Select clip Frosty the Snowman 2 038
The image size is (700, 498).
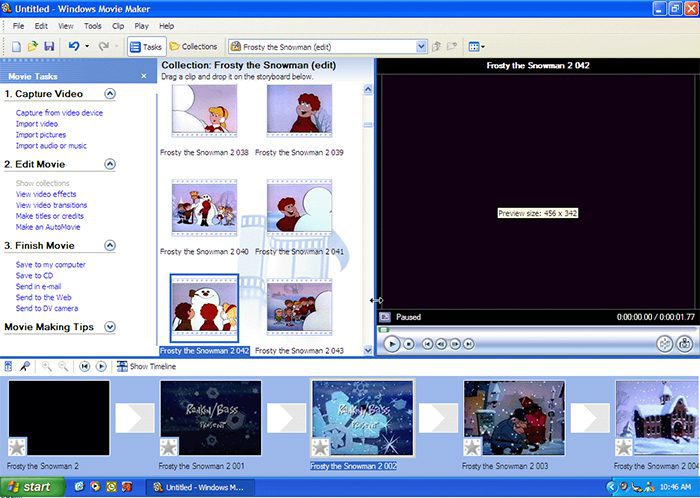pyautogui.click(x=204, y=111)
